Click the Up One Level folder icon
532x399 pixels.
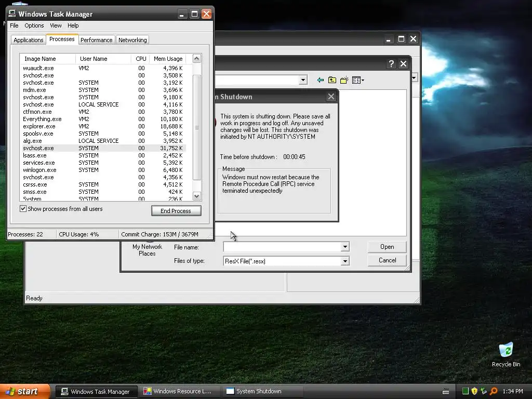pos(332,80)
